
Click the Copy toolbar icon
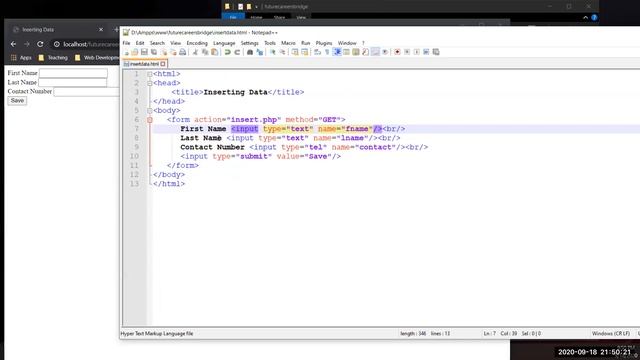204,52
